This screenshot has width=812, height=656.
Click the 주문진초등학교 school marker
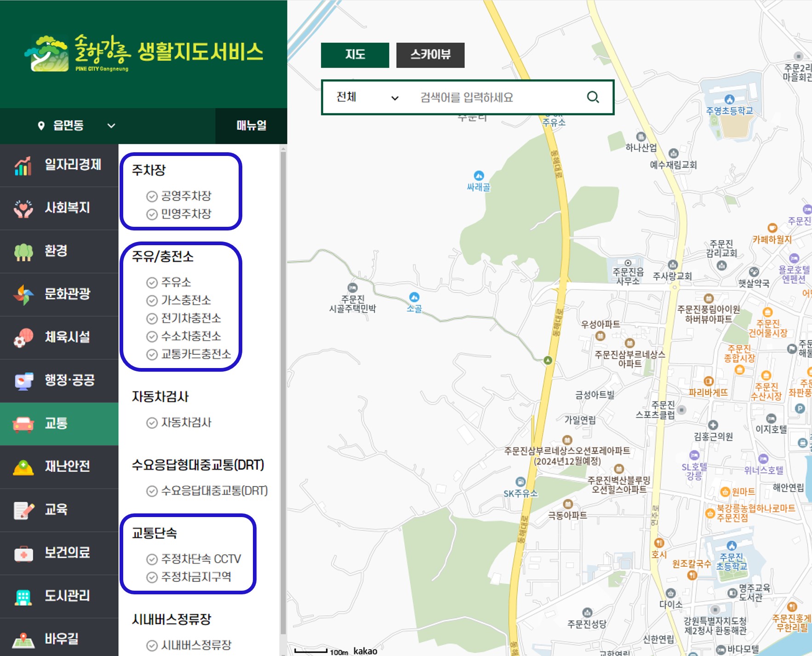pos(732,546)
